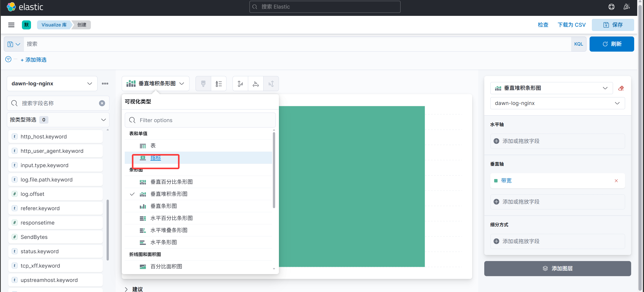Go to Visualize 库 breadcrumb
The height and width of the screenshot is (292, 644).
54,25
